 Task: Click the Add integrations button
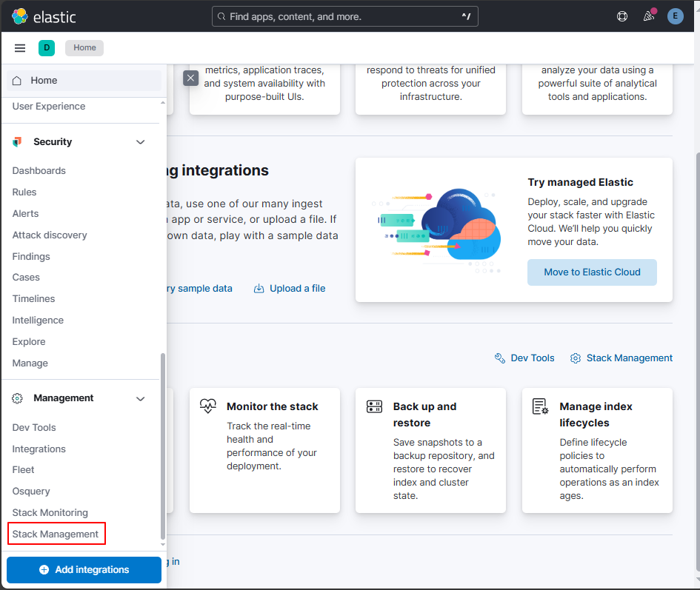(84, 569)
